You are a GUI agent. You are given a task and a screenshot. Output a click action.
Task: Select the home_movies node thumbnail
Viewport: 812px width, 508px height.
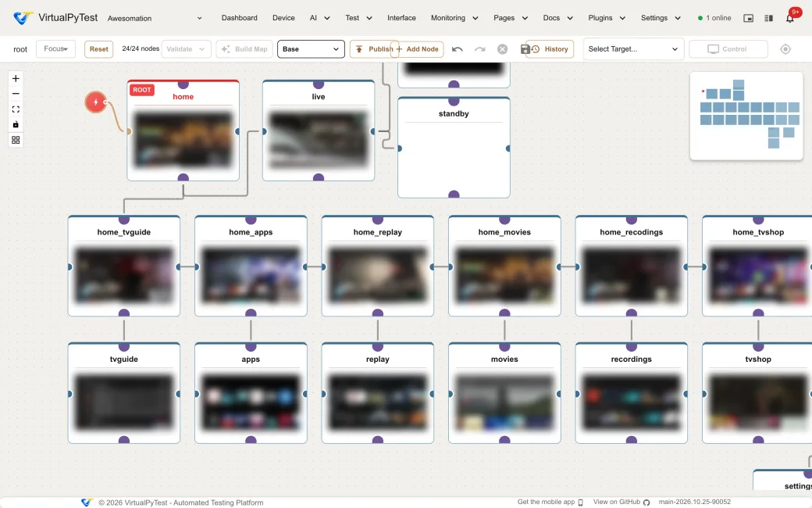tap(504, 275)
